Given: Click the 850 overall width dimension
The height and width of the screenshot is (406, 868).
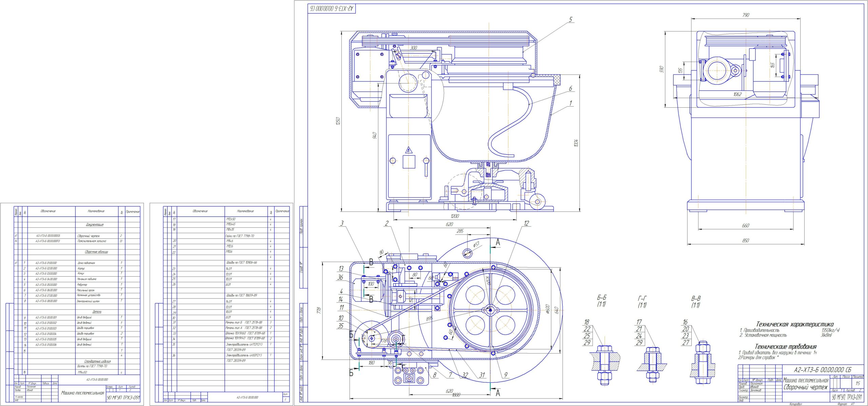Looking at the screenshot, I should point(746,240).
